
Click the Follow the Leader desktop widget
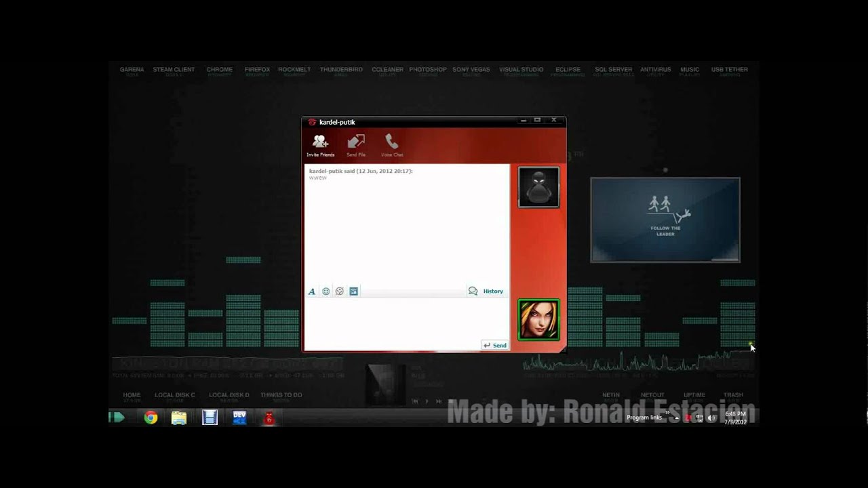665,220
